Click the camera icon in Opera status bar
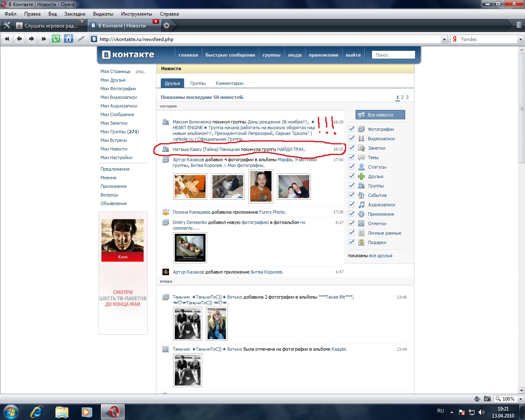Viewport: 525px width, 420px height. coord(487,399)
